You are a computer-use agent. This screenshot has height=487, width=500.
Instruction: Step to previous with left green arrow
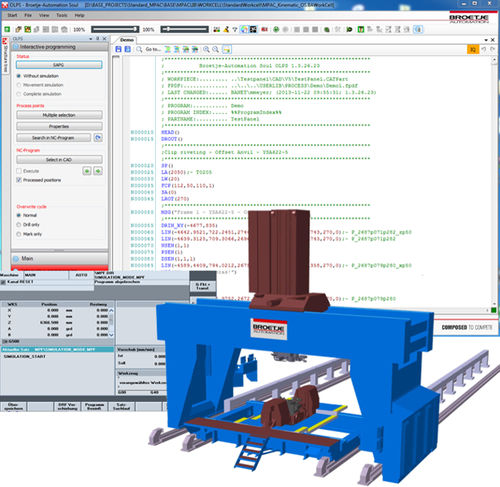(87, 171)
